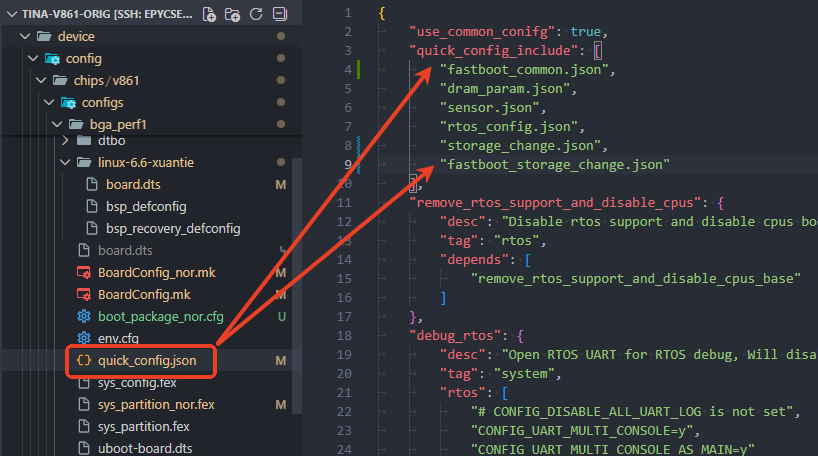Expand the dtbo folder
818x456 pixels.
111,141
